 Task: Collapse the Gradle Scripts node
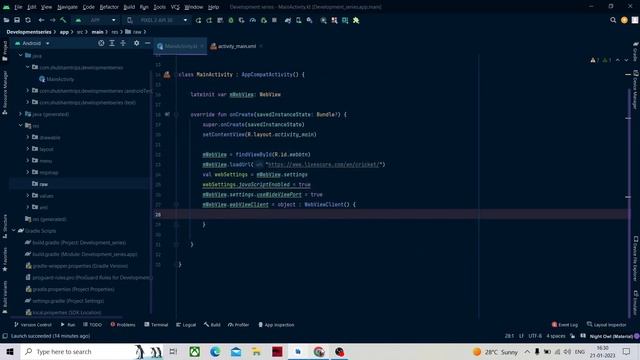(14, 231)
